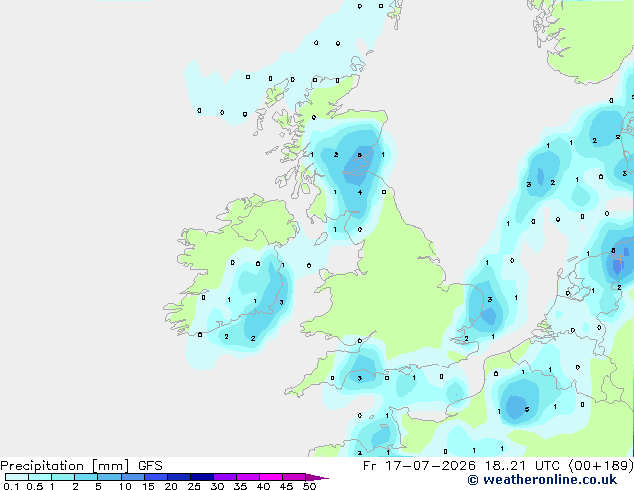
Task: Click the 15–20 mm legend color swatch
Action: pyautogui.click(x=156, y=477)
